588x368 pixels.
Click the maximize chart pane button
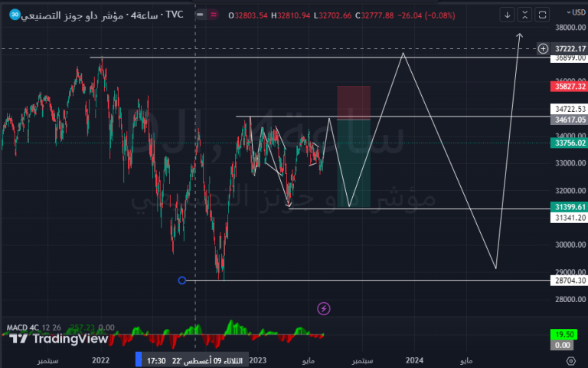pyautogui.click(x=542, y=15)
